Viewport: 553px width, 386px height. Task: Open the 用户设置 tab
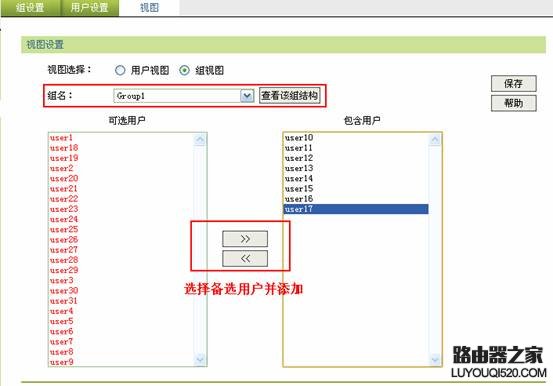tap(90, 8)
